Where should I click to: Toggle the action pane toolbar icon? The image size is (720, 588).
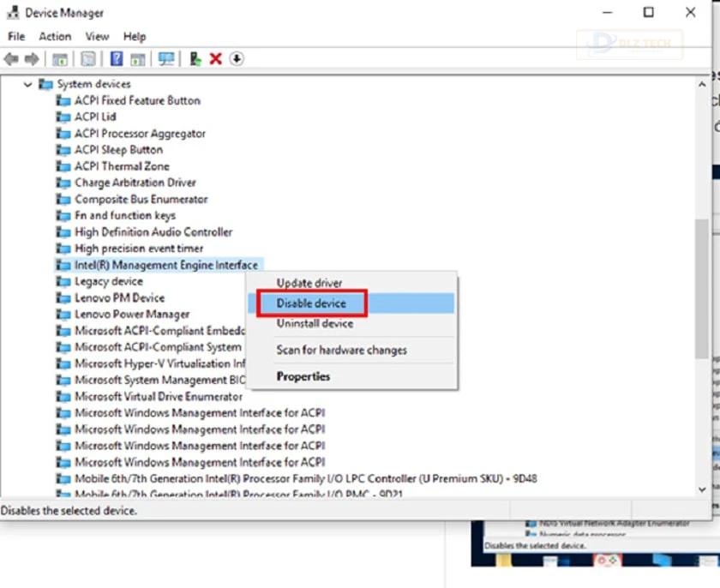[x=137, y=59]
